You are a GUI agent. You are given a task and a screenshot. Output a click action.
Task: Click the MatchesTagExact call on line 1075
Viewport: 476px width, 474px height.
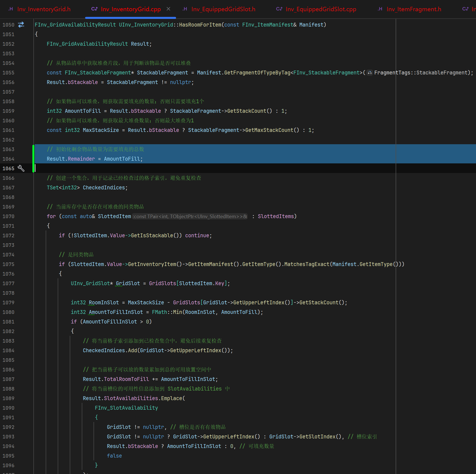pos(307,264)
